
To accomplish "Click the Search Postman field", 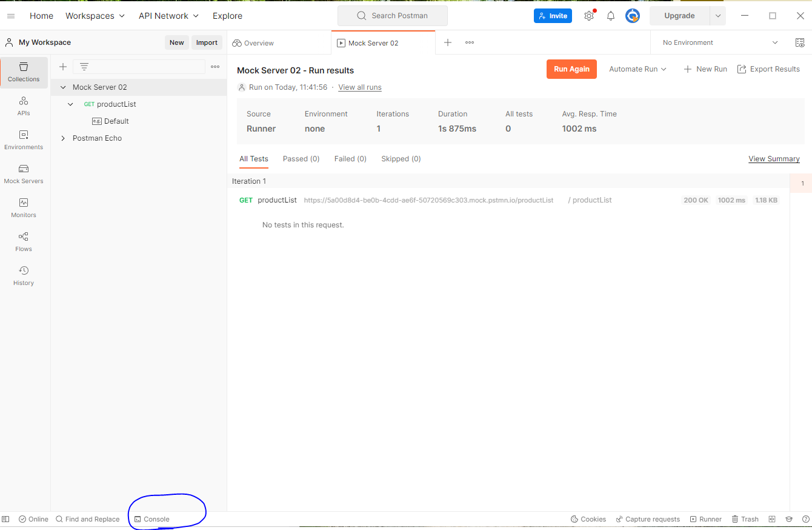I will (x=393, y=16).
